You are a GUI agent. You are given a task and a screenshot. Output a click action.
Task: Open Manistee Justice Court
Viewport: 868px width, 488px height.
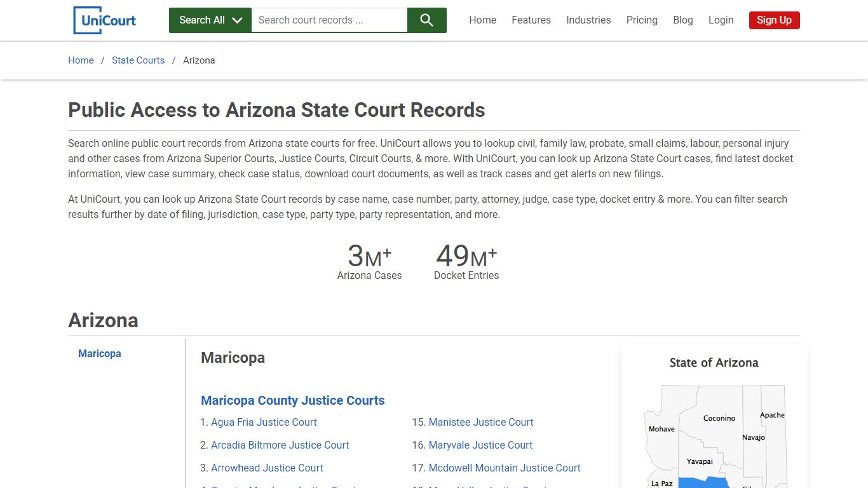click(x=481, y=422)
